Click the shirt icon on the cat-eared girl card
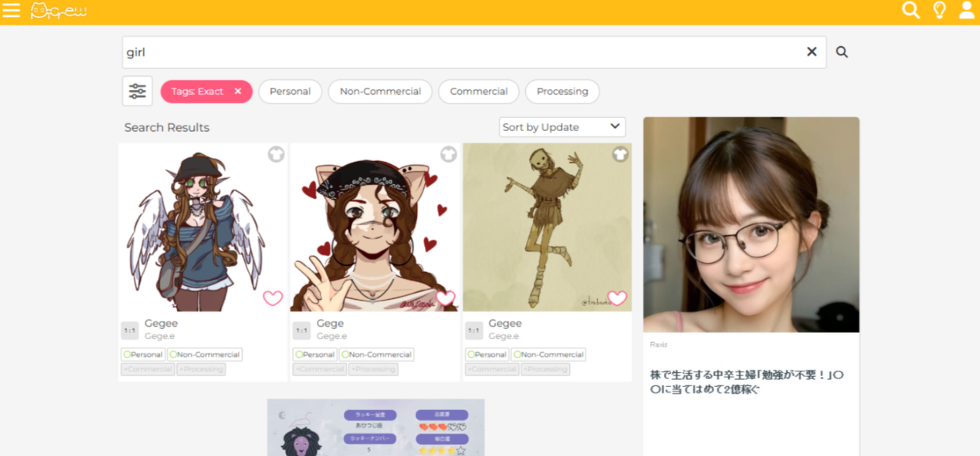 (448, 154)
